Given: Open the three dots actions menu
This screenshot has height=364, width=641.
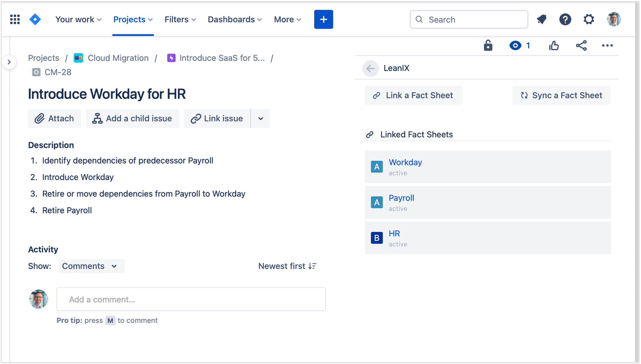Looking at the screenshot, I should (607, 46).
